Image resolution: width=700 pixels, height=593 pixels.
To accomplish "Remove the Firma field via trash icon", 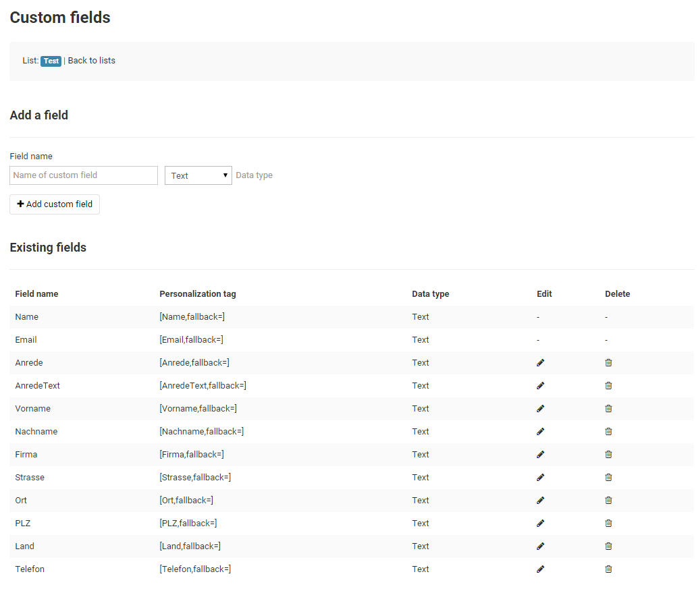I will pyautogui.click(x=608, y=455).
